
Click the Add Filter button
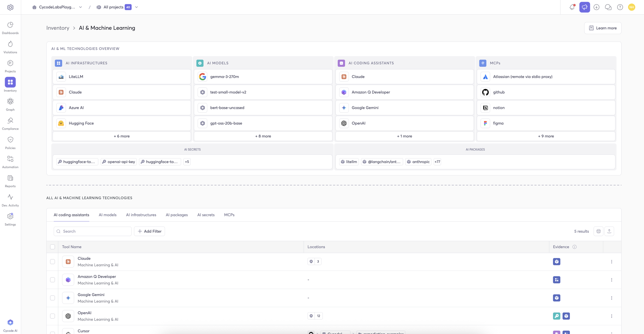pyautogui.click(x=149, y=231)
